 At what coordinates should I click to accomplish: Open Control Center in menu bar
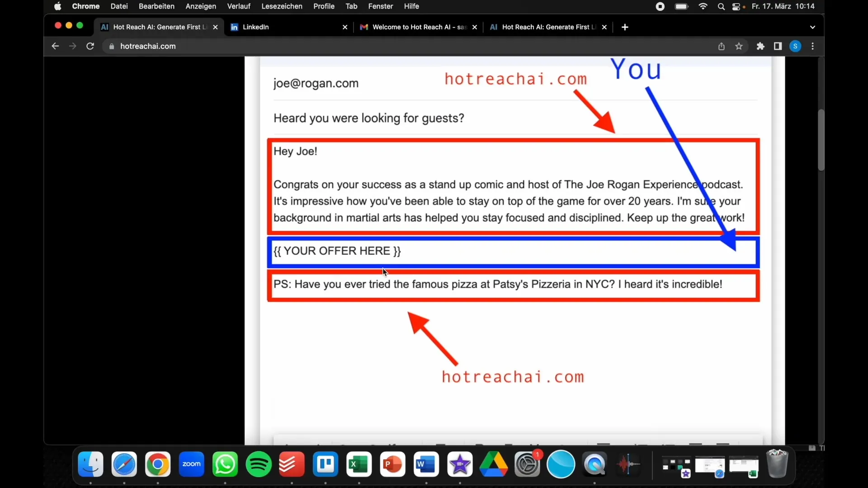pyautogui.click(x=736, y=6)
